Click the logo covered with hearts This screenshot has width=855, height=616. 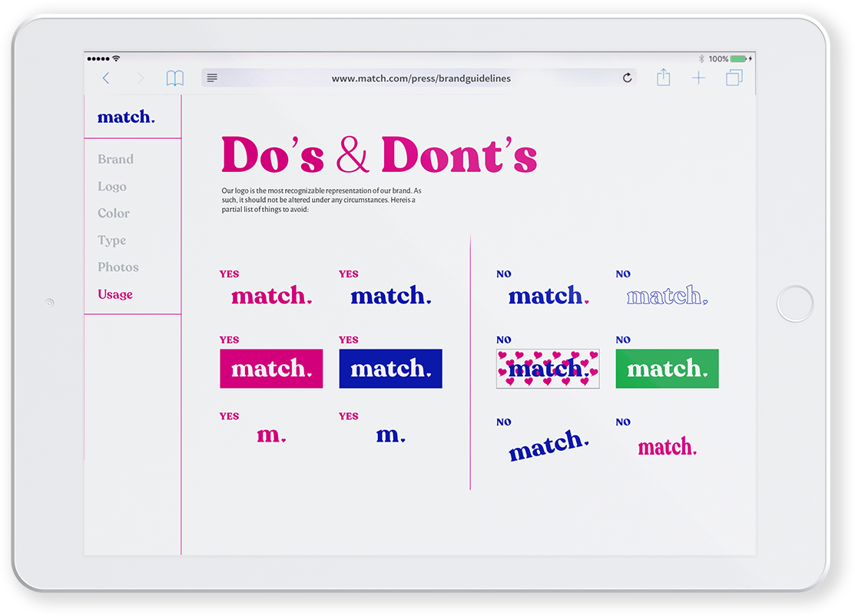(x=548, y=369)
